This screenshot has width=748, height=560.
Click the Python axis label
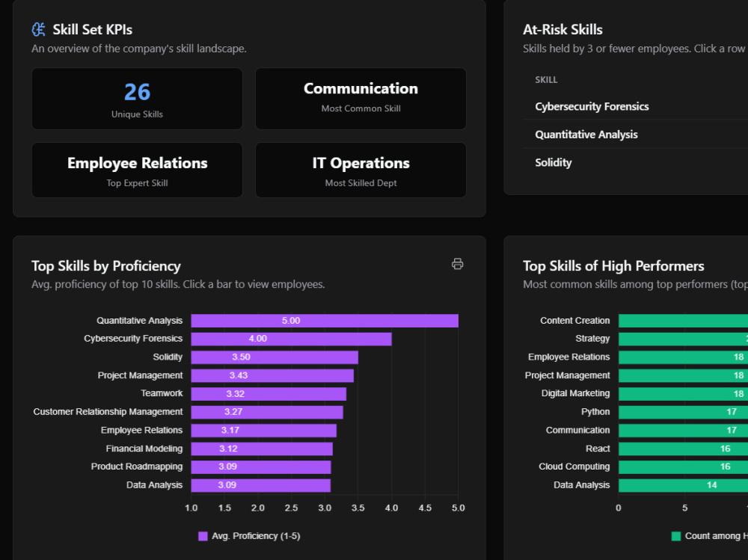click(595, 412)
